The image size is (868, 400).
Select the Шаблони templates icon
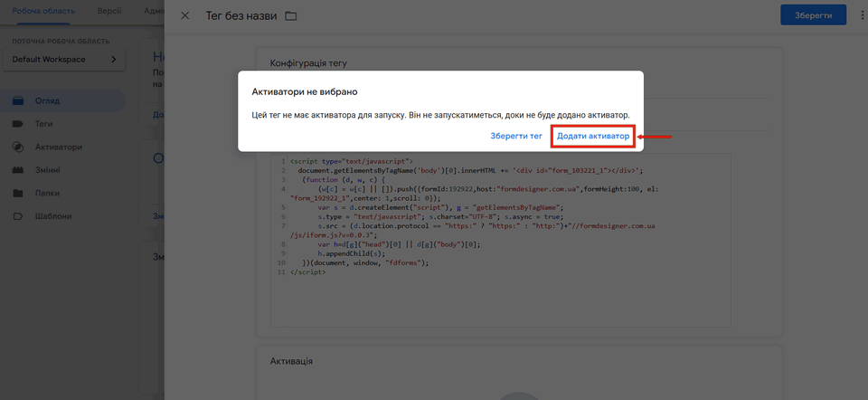[18, 216]
